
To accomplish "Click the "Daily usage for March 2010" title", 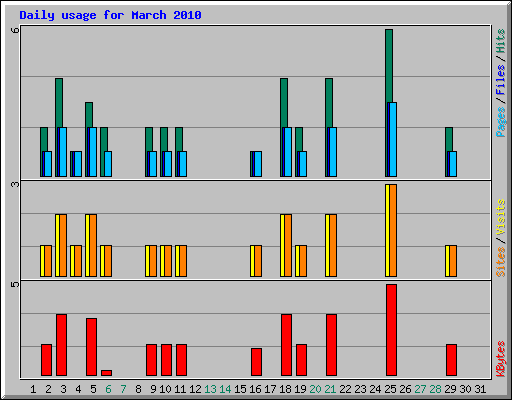I will (110, 15).
